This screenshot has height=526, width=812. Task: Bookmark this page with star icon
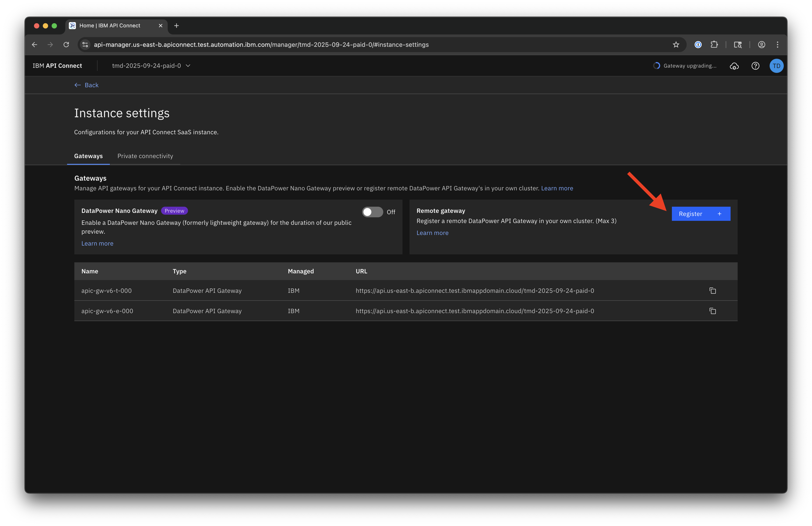[x=676, y=45]
